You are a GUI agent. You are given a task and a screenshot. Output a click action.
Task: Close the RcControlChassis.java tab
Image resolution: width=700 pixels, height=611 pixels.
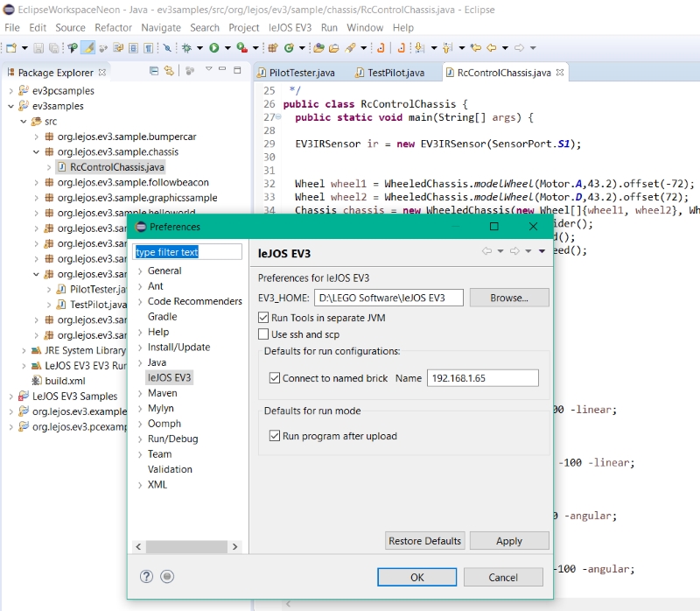tap(560, 73)
